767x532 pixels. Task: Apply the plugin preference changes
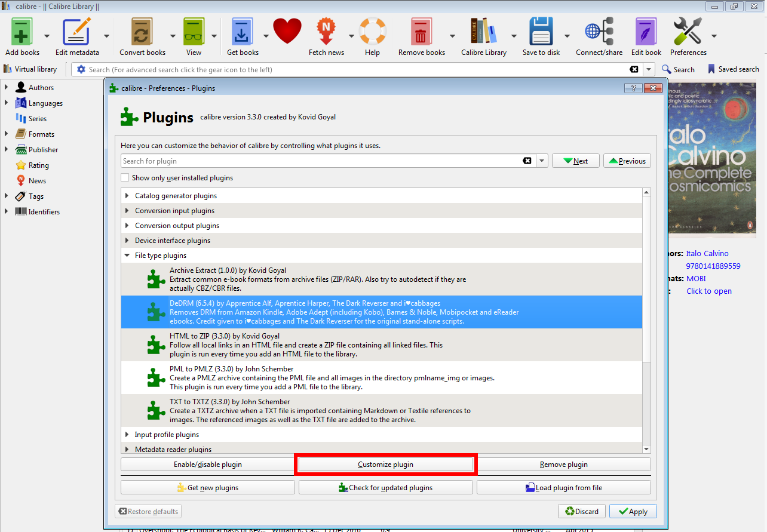point(633,511)
